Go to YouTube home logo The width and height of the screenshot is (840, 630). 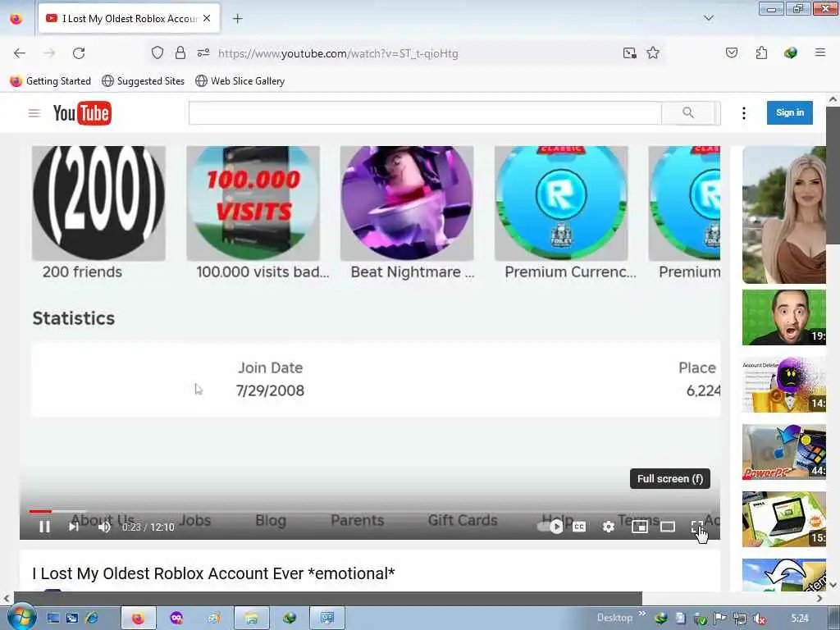(x=82, y=113)
